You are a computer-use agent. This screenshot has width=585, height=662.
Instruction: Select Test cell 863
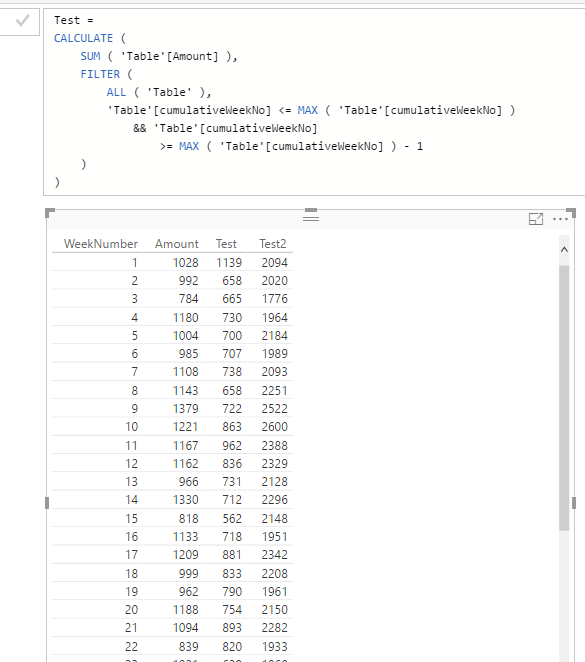[x=232, y=426]
